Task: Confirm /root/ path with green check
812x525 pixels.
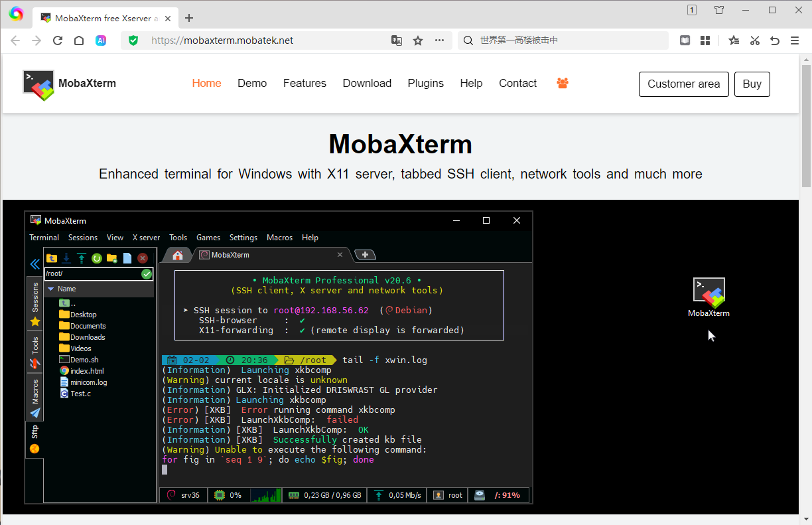Action: [147, 274]
